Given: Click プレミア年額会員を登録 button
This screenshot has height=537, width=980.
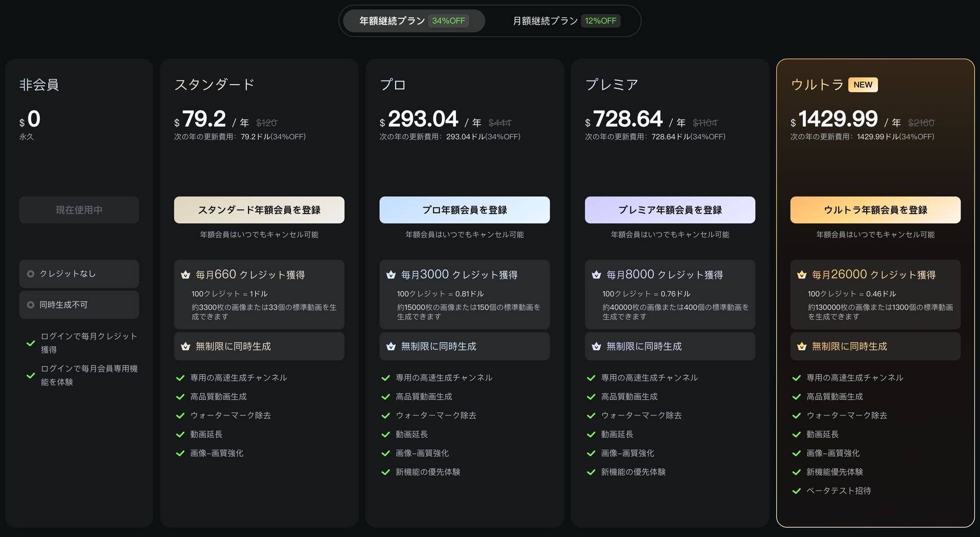Looking at the screenshot, I should [x=670, y=210].
